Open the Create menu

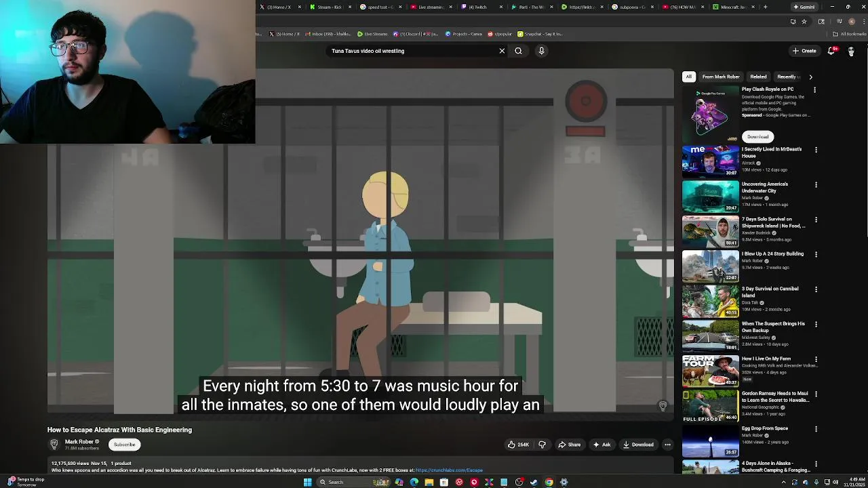804,51
